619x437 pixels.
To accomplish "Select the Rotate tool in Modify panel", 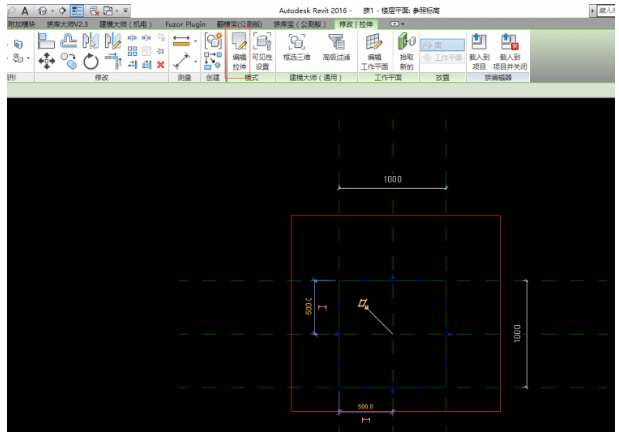I will coord(91,62).
